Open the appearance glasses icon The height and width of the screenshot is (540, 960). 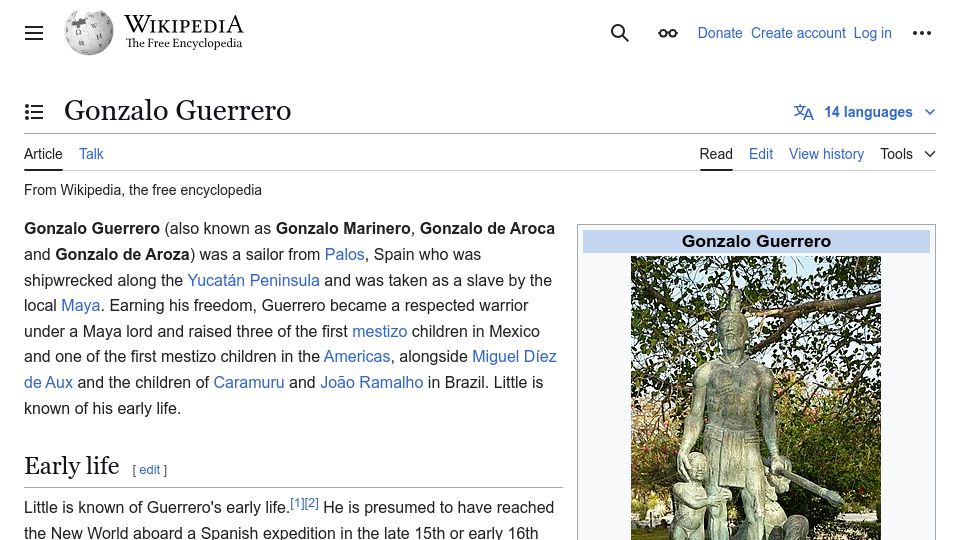pyautogui.click(x=667, y=33)
